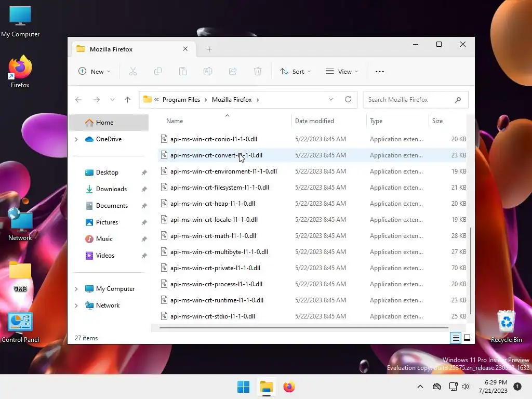The height and width of the screenshot is (399, 532).
Task: Select the Recycle Bin desktop icon
Action: (506, 326)
